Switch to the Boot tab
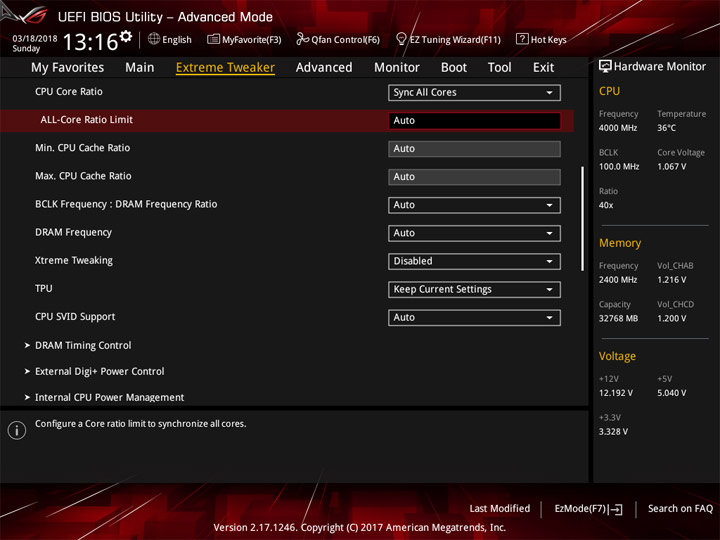This screenshot has width=720, height=540. click(x=454, y=68)
